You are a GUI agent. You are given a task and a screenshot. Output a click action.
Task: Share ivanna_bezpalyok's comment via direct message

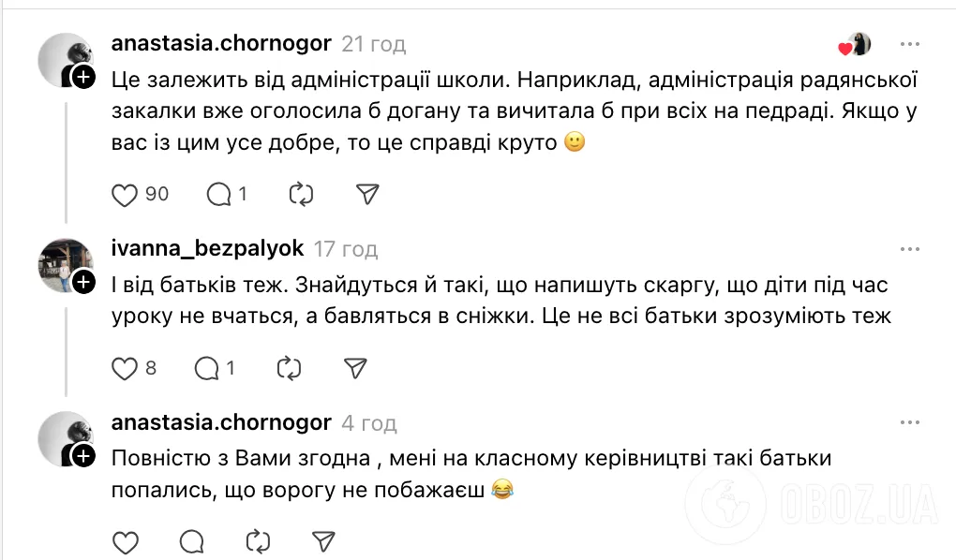pyautogui.click(x=353, y=367)
